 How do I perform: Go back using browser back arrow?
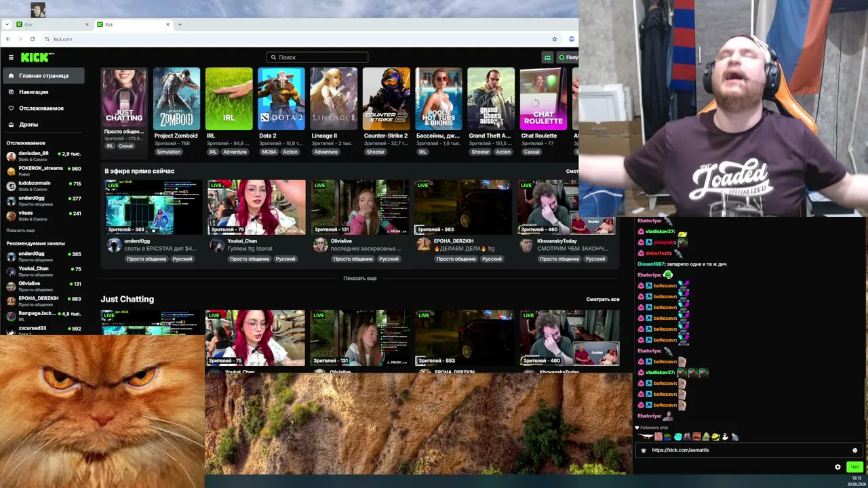click(x=8, y=39)
